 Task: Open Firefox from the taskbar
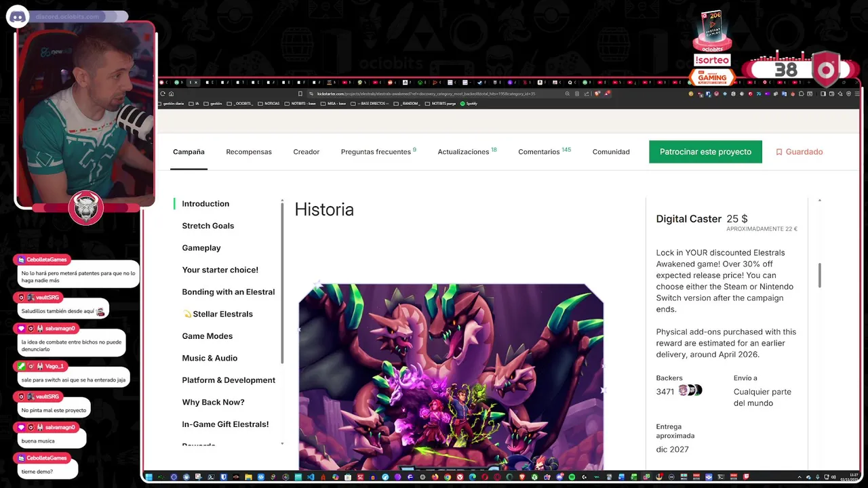pyautogui.click(x=435, y=476)
